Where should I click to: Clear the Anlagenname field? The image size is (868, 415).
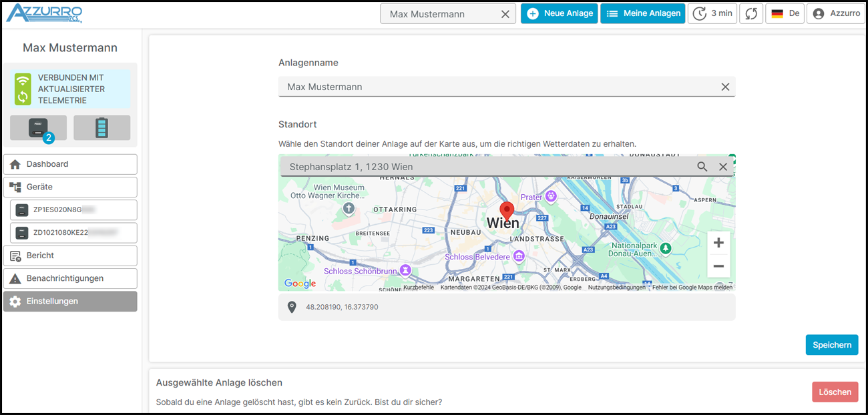pyautogui.click(x=725, y=87)
